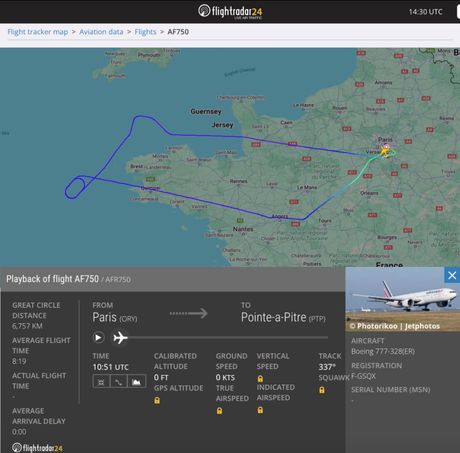Image resolution: width=460 pixels, height=453 pixels.
Task: Open the Air France aircraft photo thumbnail
Action: tap(403, 299)
